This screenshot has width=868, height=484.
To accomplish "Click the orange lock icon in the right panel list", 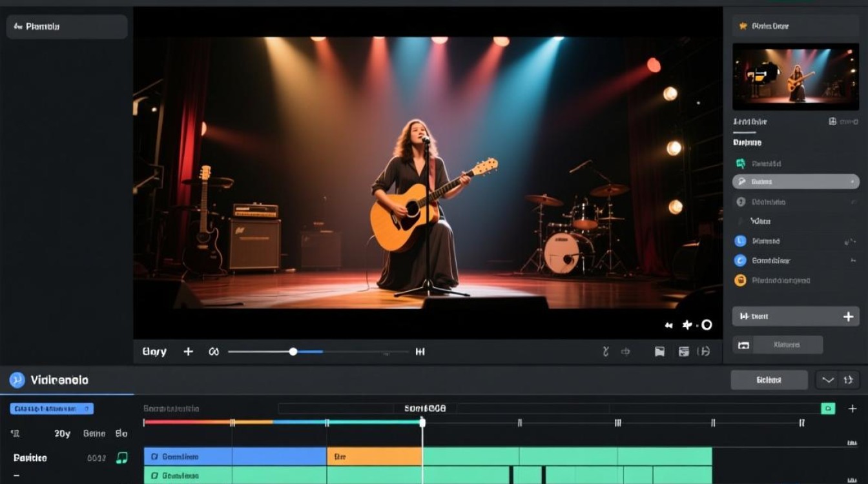I will pyautogui.click(x=741, y=280).
